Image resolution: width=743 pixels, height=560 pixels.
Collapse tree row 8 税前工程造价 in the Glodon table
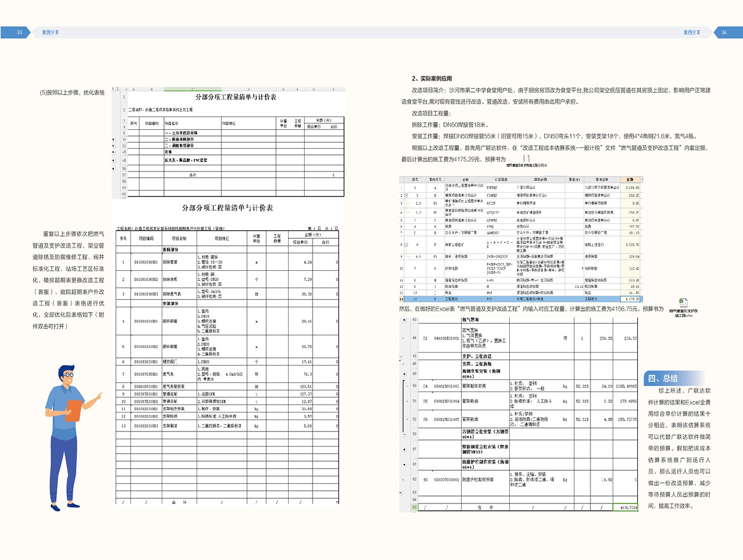click(406, 245)
